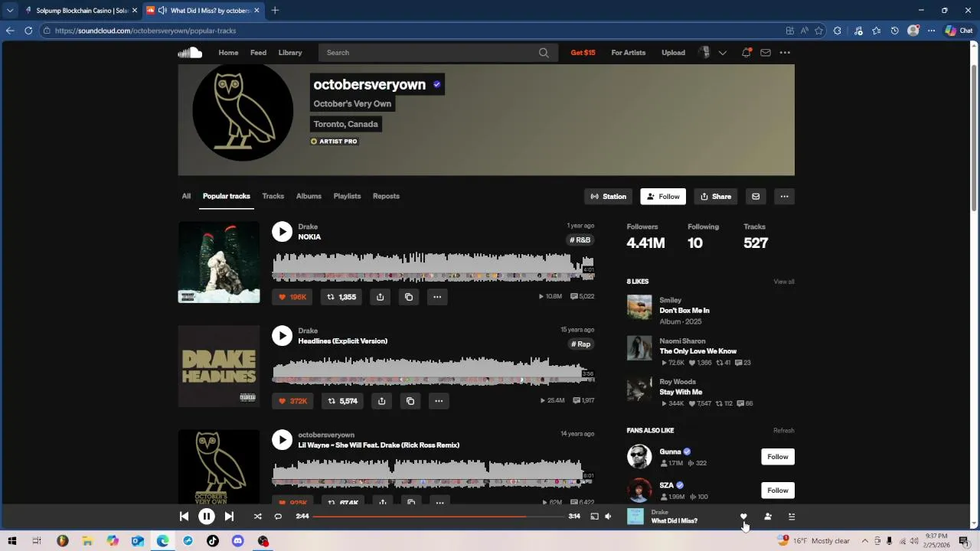
Task: Open more options for NOKIA track
Action: point(437,297)
